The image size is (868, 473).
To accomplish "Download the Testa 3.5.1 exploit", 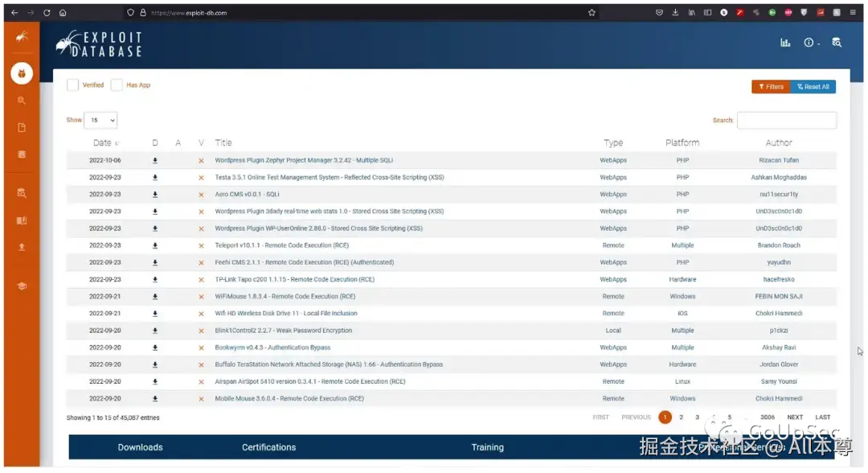I will click(x=155, y=178).
